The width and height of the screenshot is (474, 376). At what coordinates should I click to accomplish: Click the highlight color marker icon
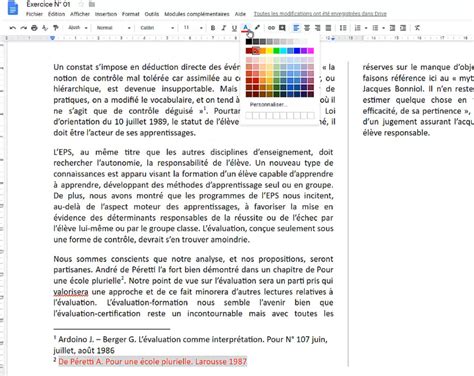[257, 28]
